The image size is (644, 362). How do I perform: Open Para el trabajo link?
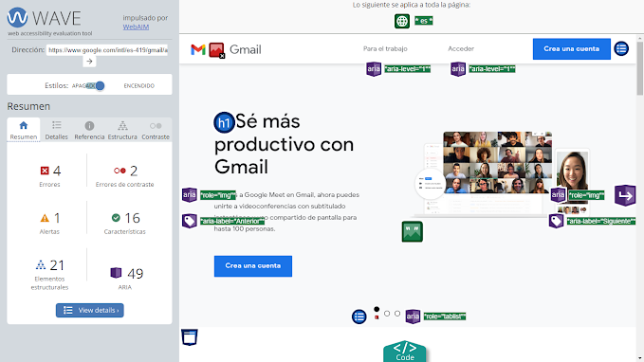[x=385, y=48]
